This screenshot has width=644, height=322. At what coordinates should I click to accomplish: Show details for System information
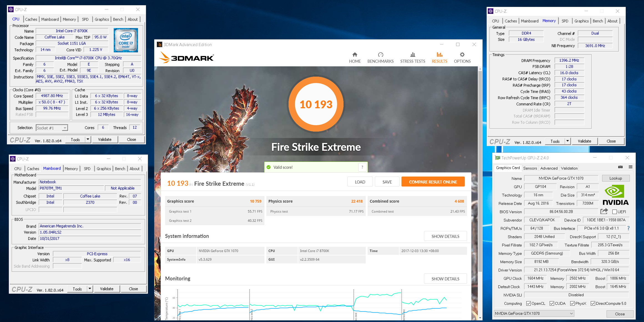(445, 236)
